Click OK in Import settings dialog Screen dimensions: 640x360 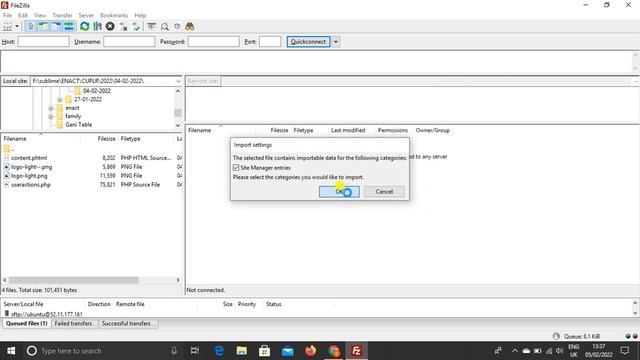pyautogui.click(x=339, y=191)
